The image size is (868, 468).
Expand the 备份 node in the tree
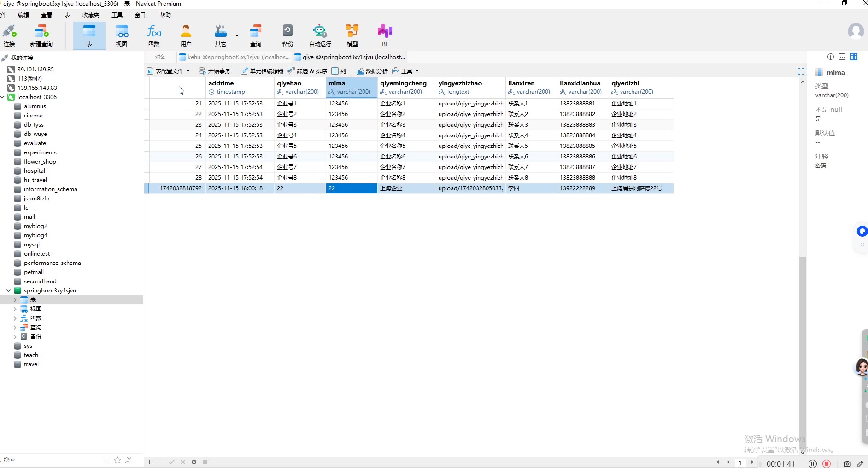point(15,337)
